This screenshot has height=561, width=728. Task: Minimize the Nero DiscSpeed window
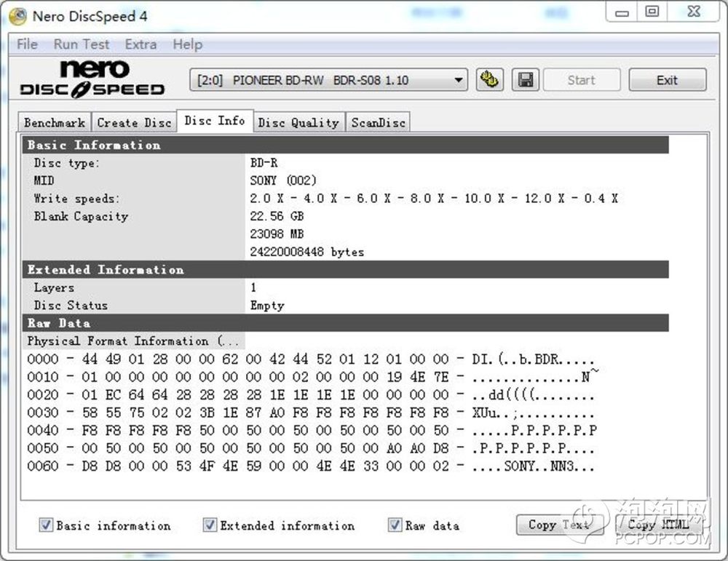[622, 12]
